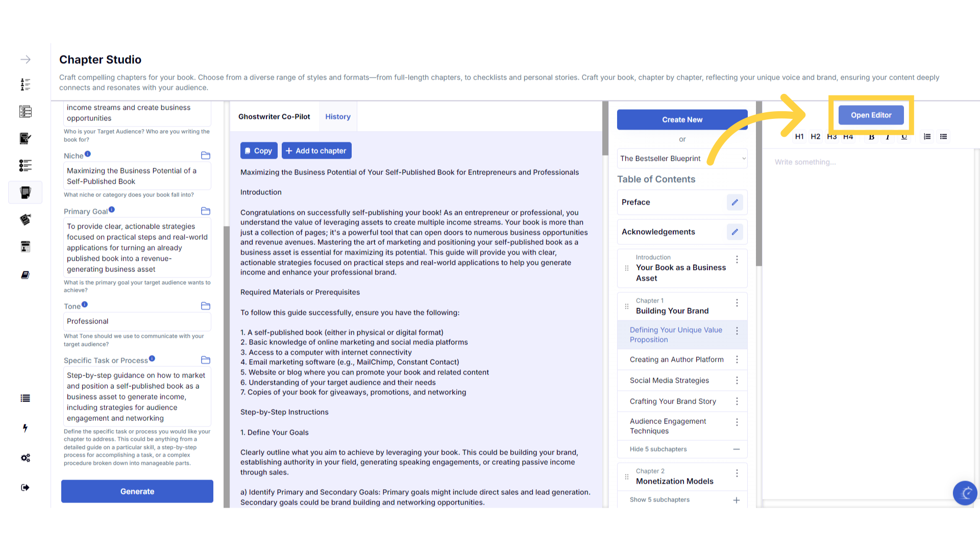Open The Bestseller Blueprint book dropdown

click(x=682, y=159)
